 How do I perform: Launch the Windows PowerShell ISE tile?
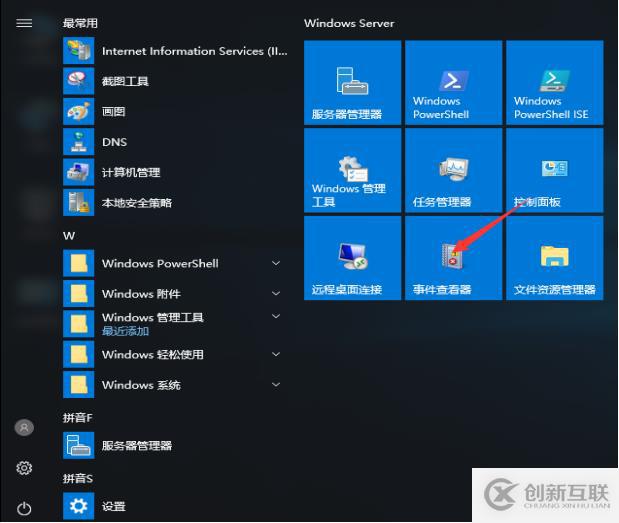coord(555,82)
